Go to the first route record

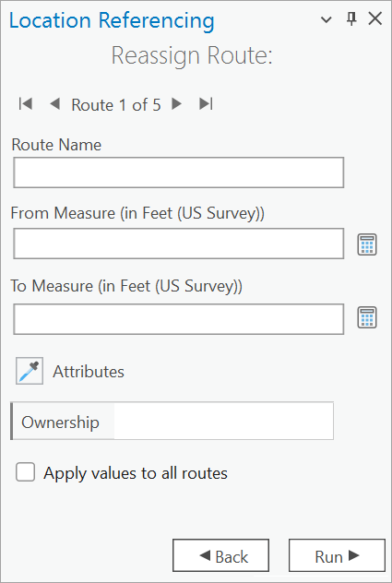tap(25, 103)
